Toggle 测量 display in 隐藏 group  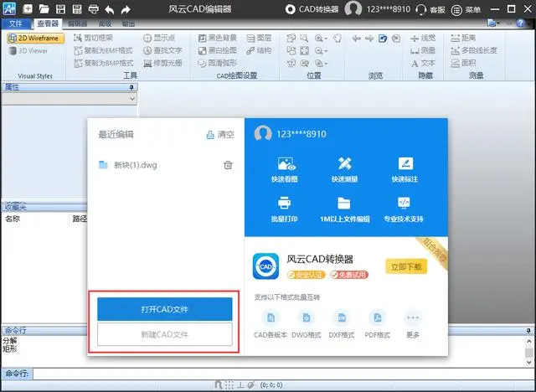(x=423, y=50)
